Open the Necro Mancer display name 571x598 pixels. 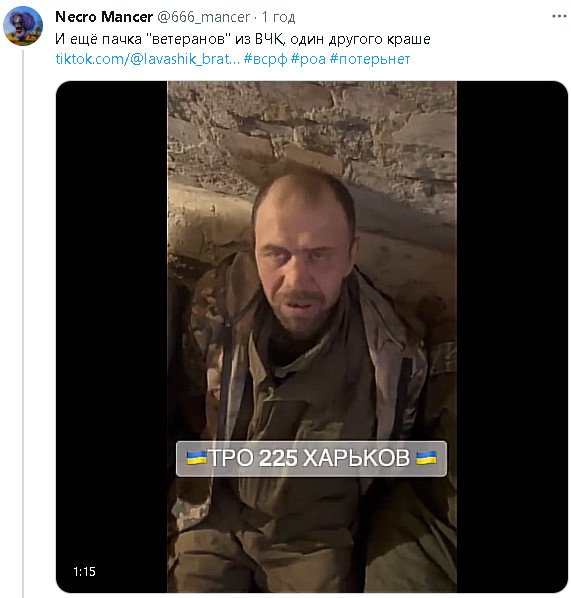point(104,17)
